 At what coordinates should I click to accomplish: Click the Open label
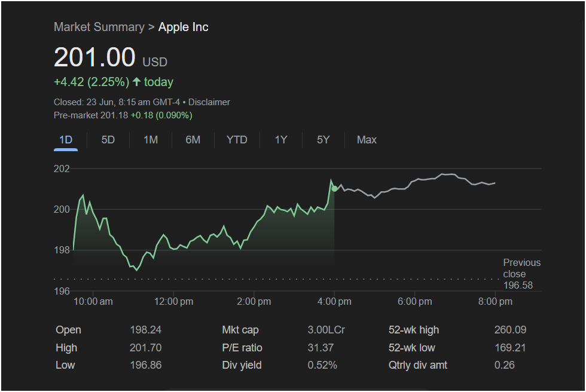(x=68, y=330)
